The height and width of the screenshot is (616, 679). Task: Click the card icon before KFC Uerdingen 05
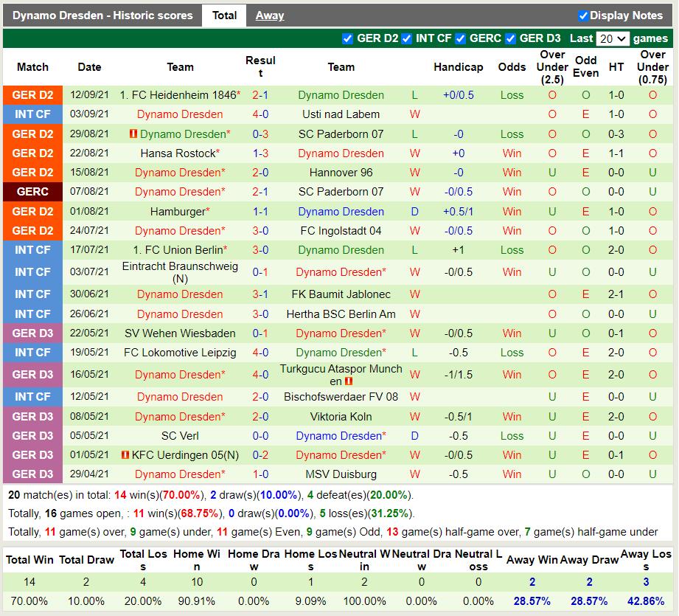coord(125,455)
